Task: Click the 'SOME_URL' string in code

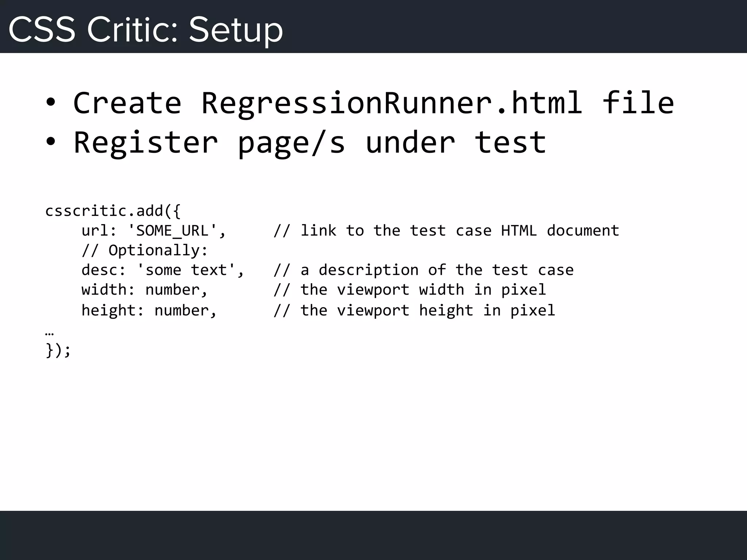Action: click(172, 230)
